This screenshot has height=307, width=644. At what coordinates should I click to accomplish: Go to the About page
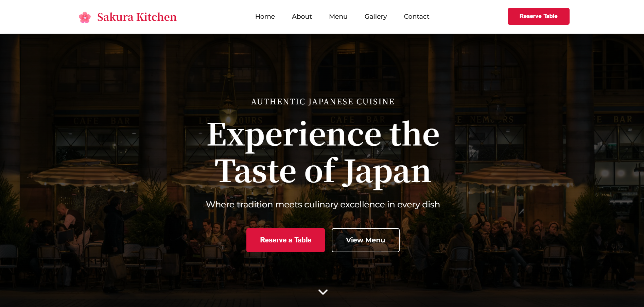point(302,16)
